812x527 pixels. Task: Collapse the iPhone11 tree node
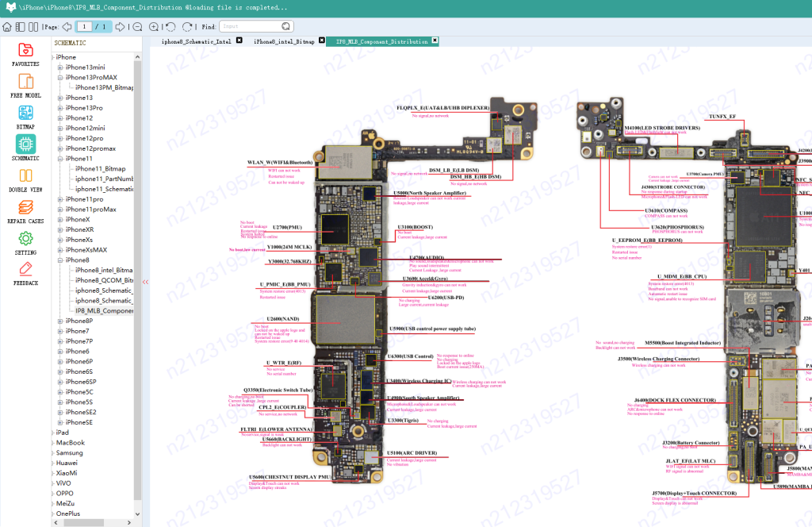tap(60, 159)
